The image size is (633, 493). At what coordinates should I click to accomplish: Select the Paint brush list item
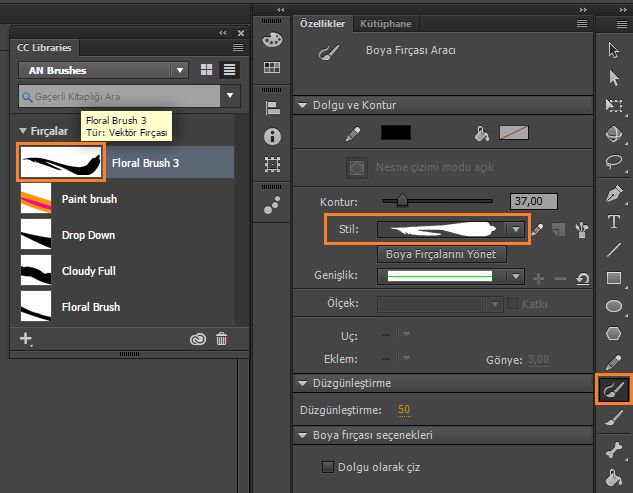click(x=127, y=199)
